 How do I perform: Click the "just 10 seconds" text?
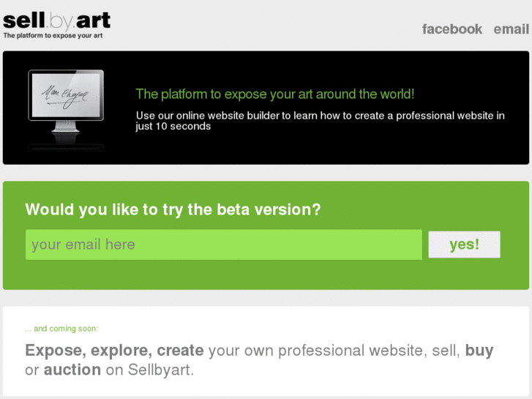173,127
